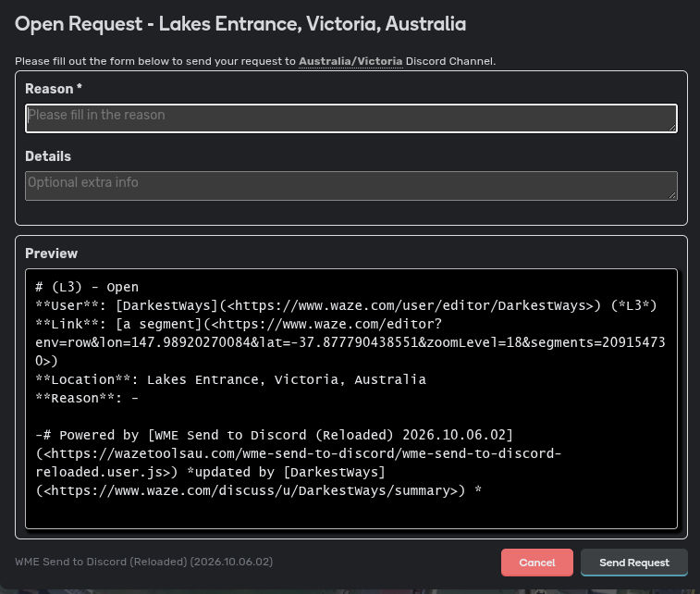Image resolution: width=700 pixels, height=594 pixels.
Task: Click the '-# Powered by' preview line
Action: tap(274, 435)
